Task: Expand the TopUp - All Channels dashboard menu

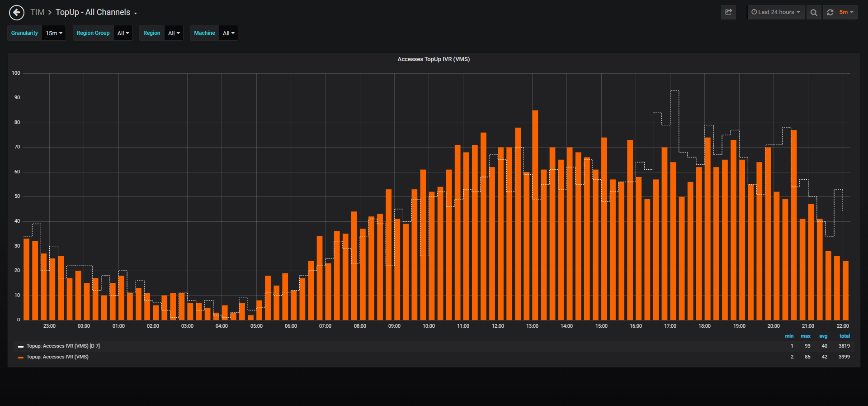Action: click(96, 12)
